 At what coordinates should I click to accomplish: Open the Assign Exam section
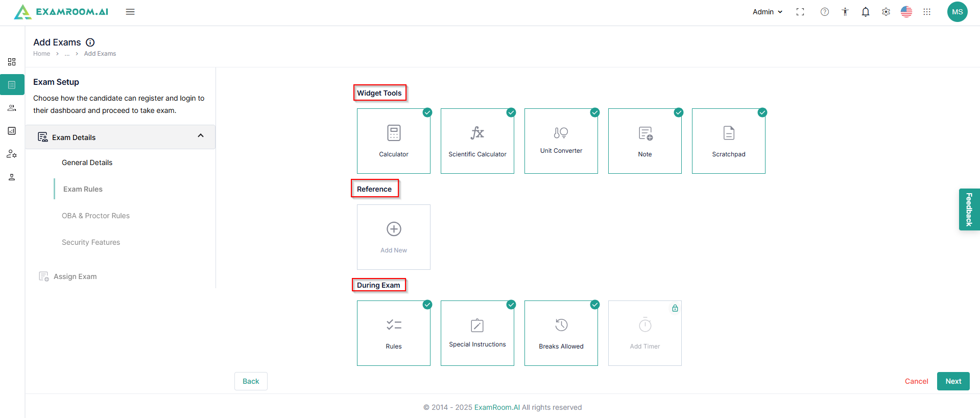(x=75, y=276)
